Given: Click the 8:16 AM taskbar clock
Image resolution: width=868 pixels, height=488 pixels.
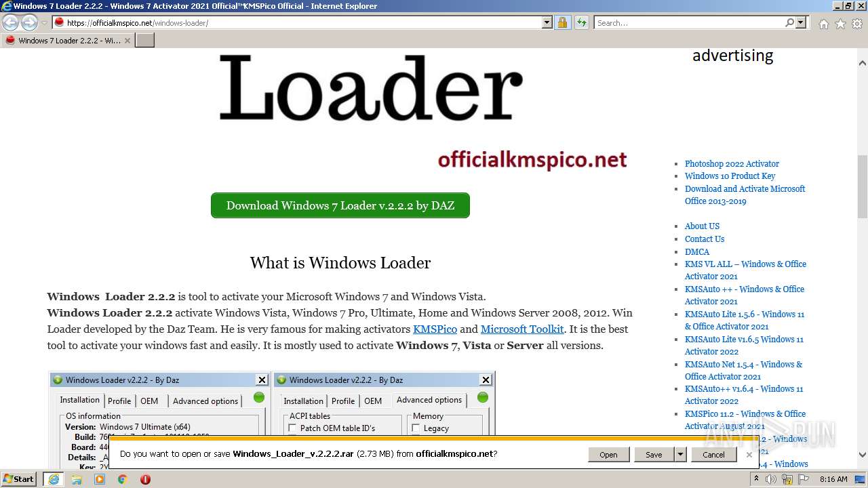Looking at the screenshot, I should tap(833, 479).
